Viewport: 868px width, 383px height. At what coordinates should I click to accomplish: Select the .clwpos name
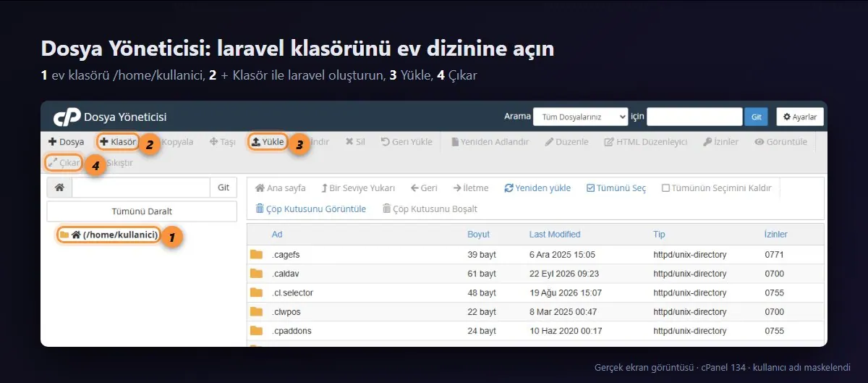click(x=286, y=312)
